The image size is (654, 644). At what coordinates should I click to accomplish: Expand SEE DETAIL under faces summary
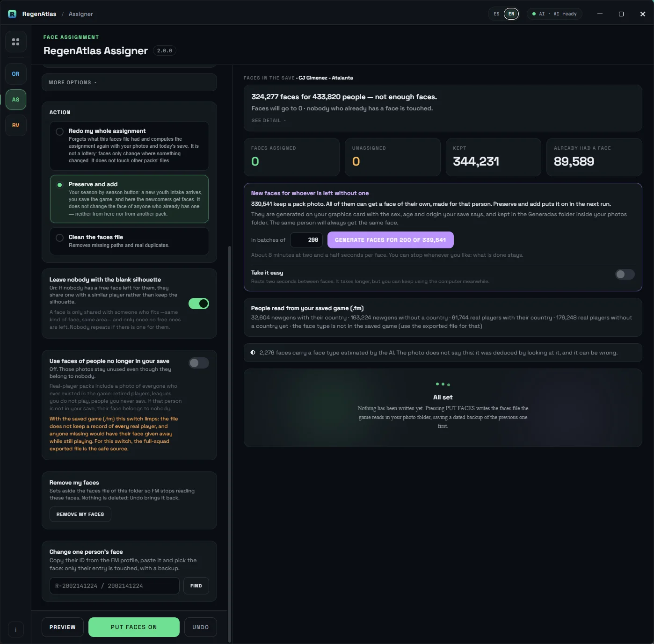coord(269,121)
